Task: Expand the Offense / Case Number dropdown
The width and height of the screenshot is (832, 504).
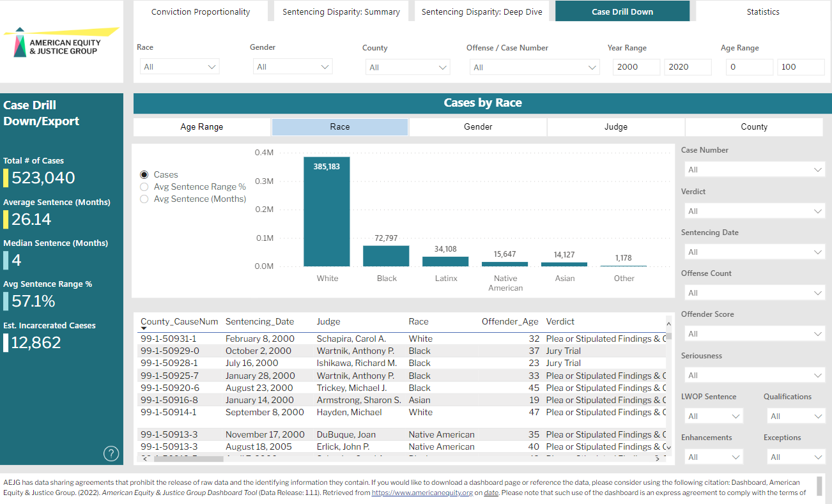Action: click(x=534, y=67)
